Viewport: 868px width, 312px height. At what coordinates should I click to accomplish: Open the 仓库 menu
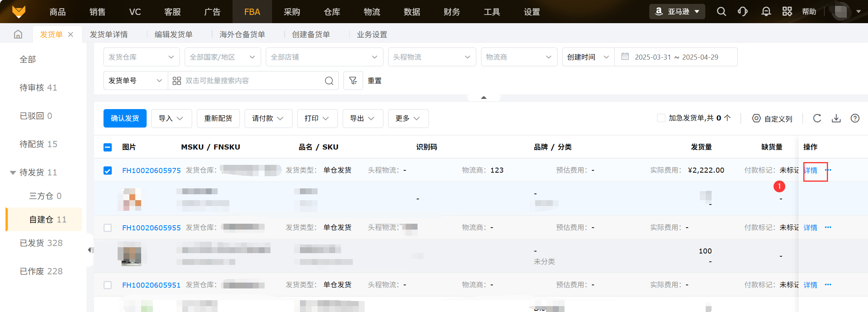[332, 12]
